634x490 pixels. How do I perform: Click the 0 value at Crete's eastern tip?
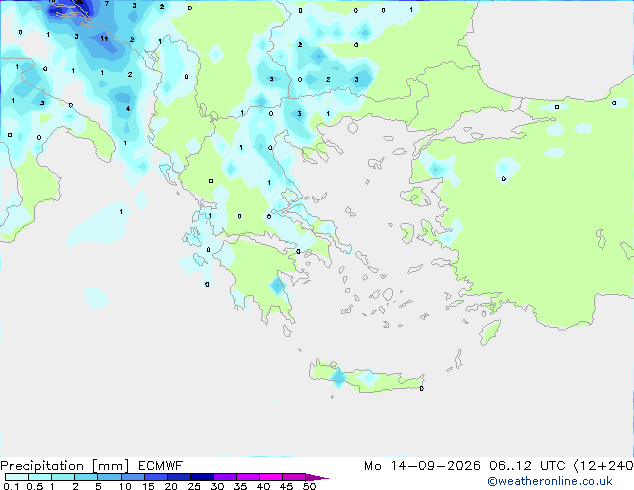(x=422, y=389)
